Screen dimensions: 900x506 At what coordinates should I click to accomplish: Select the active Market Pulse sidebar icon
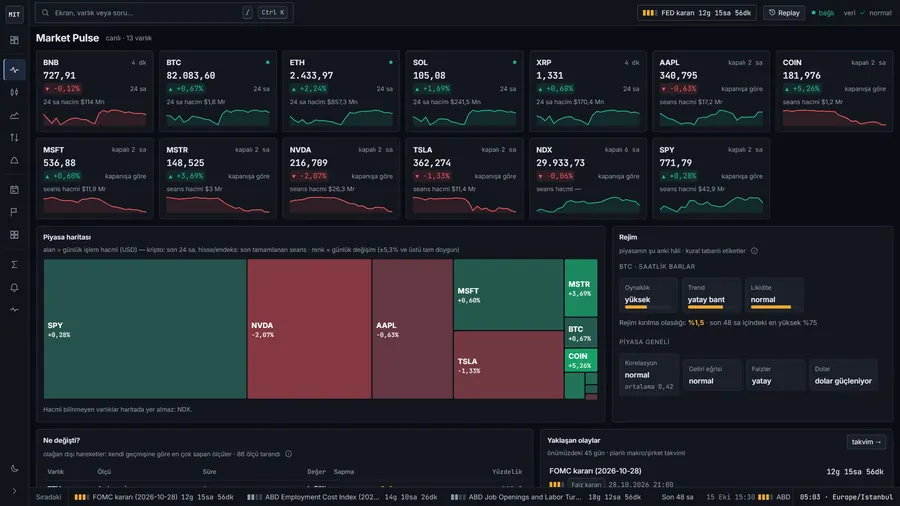14,69
